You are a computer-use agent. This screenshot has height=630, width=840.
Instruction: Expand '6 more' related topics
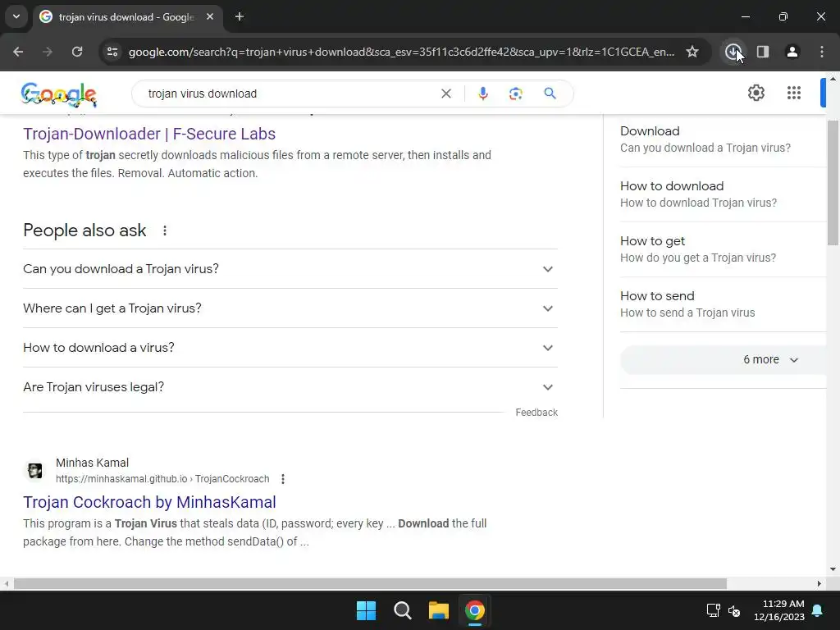(723, 359)
